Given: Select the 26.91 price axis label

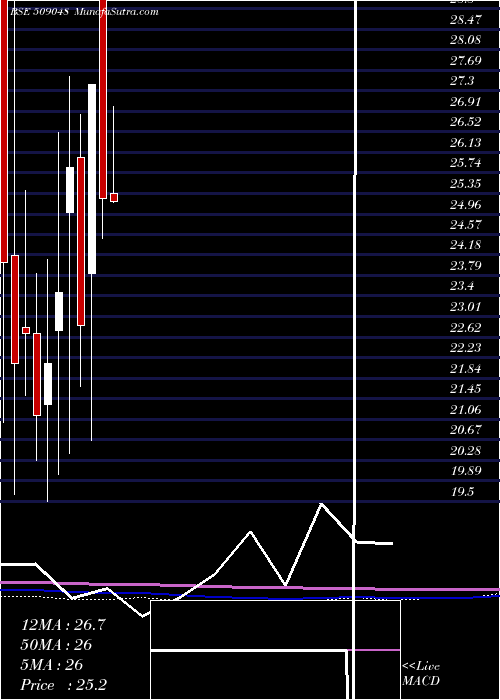Looking at the screenshot, I should coord(466,101).
